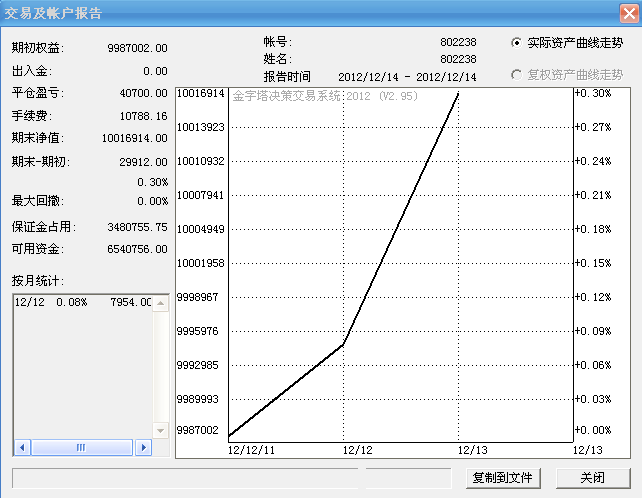The height and width of the screenshot is (498, 642).
Task: Click 手续费 value 10788.16
Action: (x=143, y=116)
